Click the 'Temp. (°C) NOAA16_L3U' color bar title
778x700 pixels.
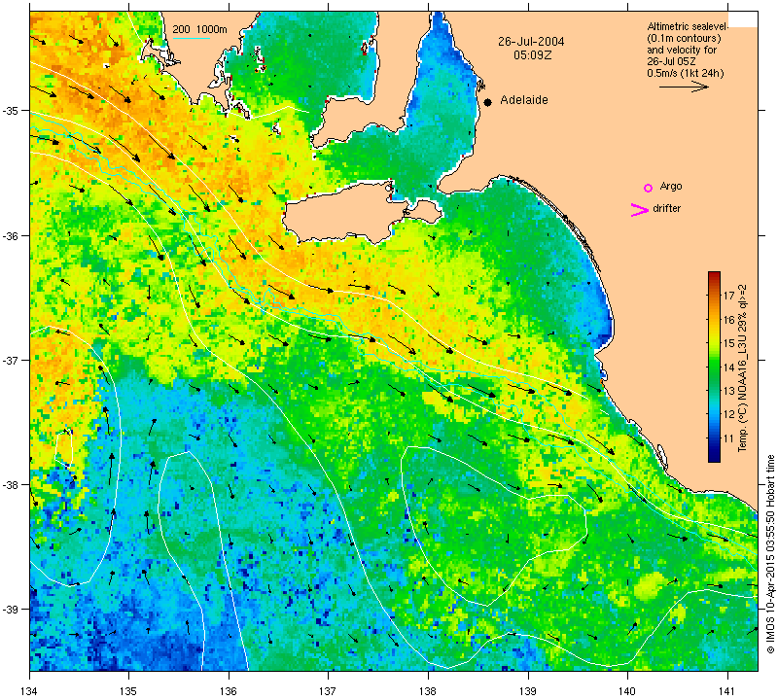(743, 367)
